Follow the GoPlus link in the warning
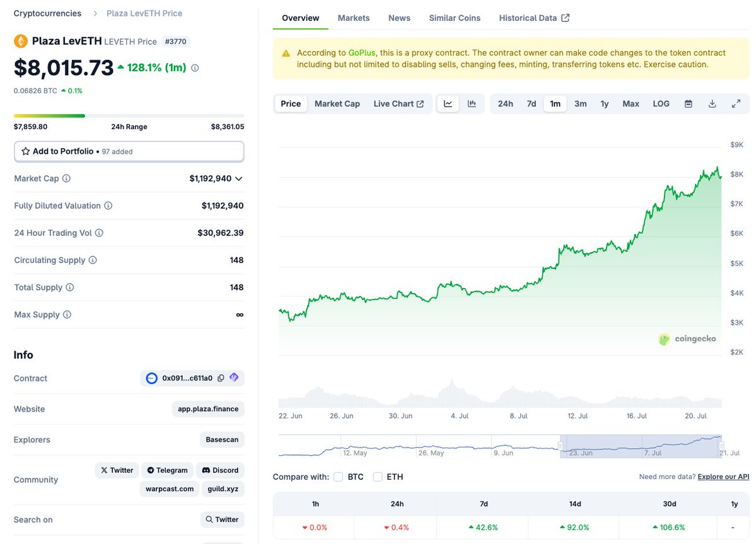The height and width of the screenshot is (544, 756). [x=362, y=52]
